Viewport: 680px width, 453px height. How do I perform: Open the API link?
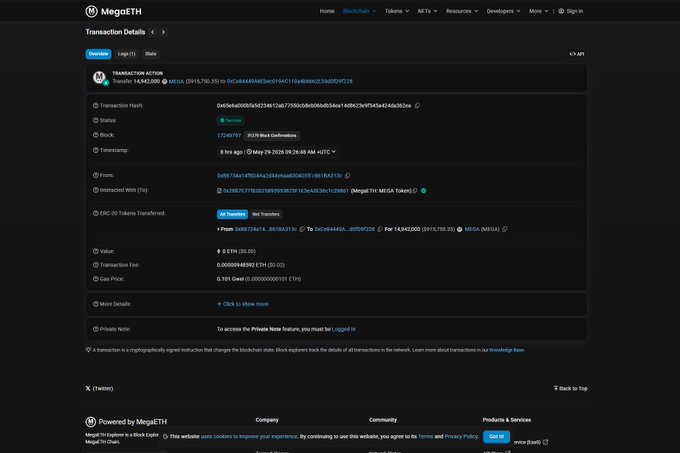click(577, 54)
